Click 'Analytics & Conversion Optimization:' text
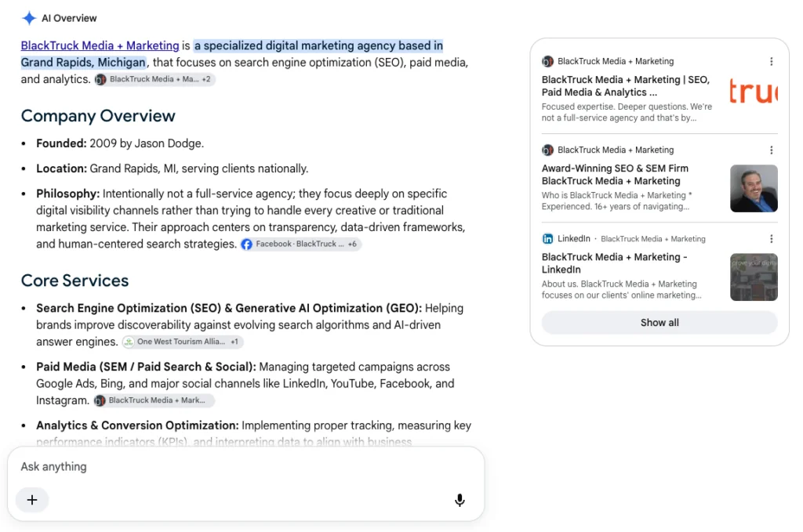803x532 pixels. pos(137,425)
